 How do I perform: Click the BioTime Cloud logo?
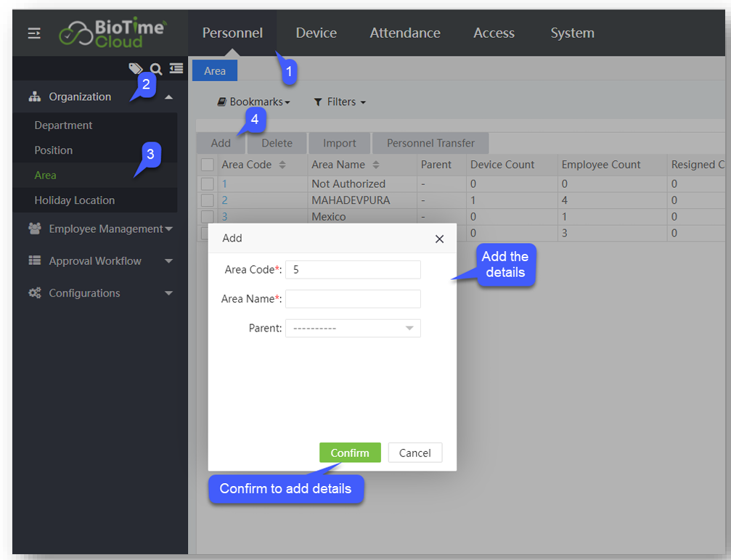click(113, 33)
